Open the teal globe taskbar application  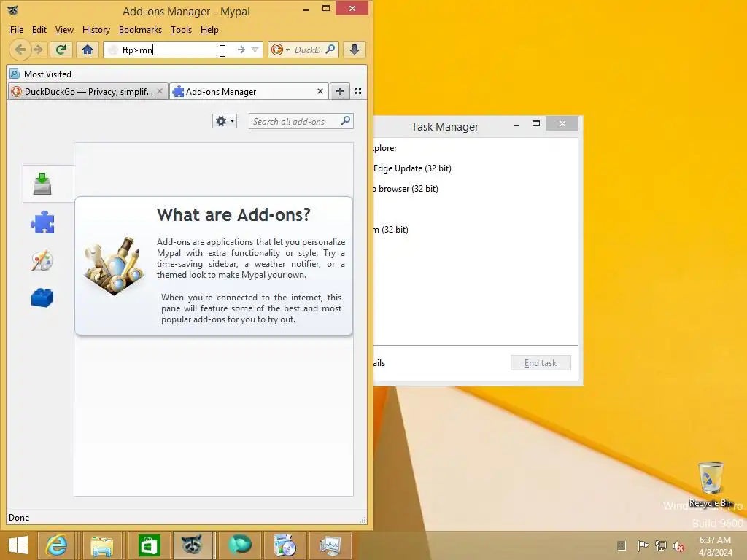[239, 545]
